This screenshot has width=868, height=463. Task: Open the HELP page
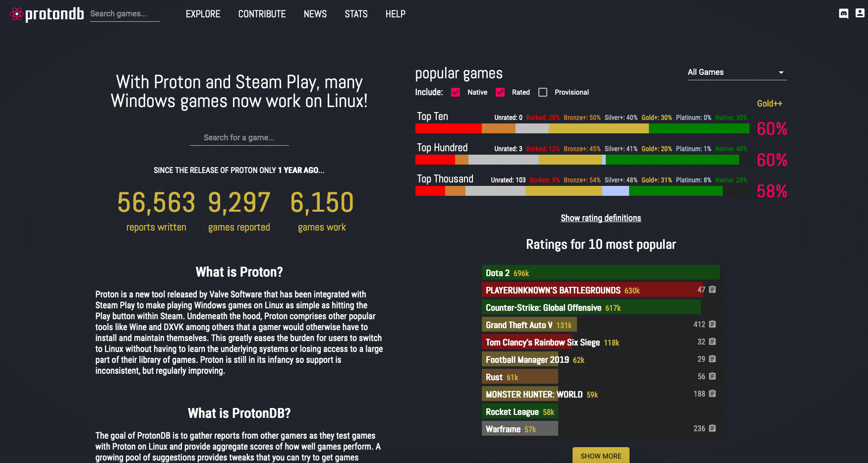click(x=395, y=14)
